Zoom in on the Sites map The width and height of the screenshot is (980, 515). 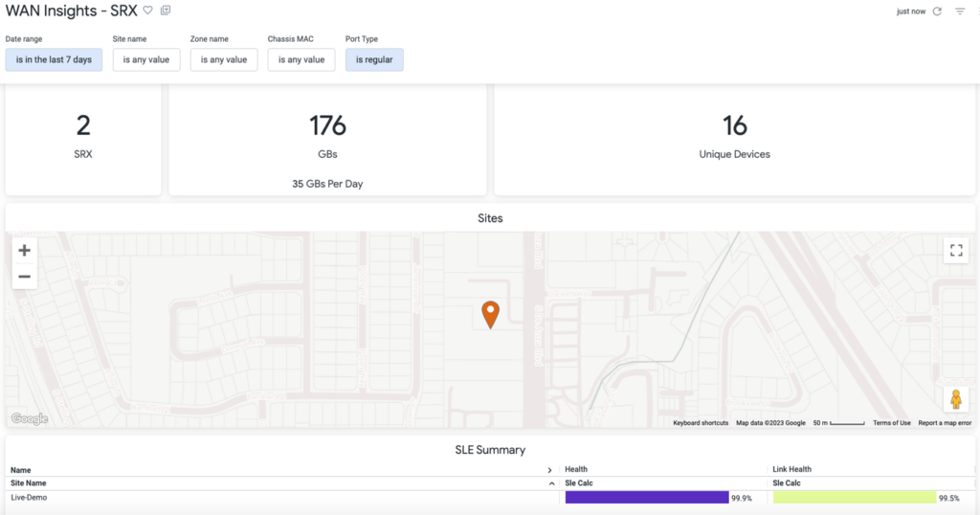coord(25,251)
